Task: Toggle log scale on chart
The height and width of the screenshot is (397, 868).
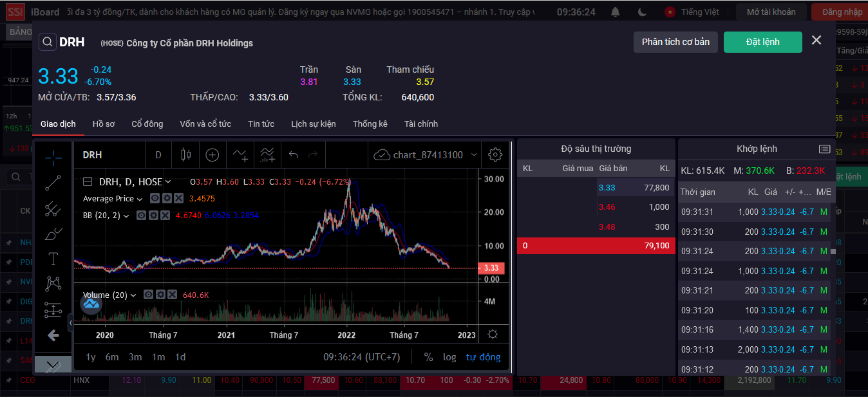Action: (449, 357)
